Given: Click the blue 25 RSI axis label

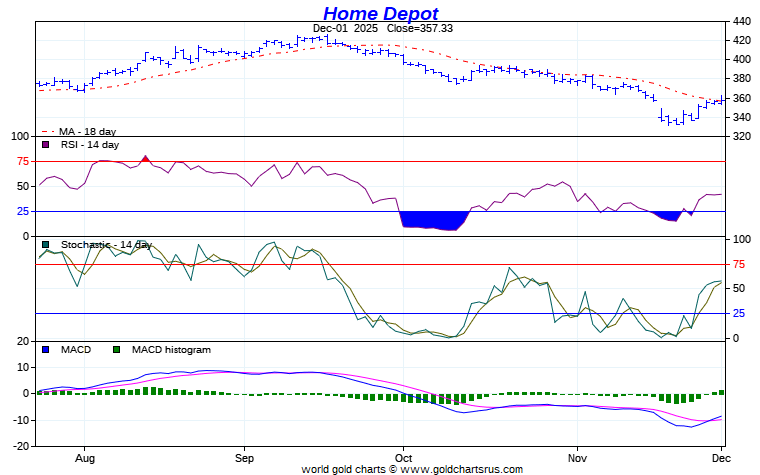Looking at the screenshot, I should [23, 211].
